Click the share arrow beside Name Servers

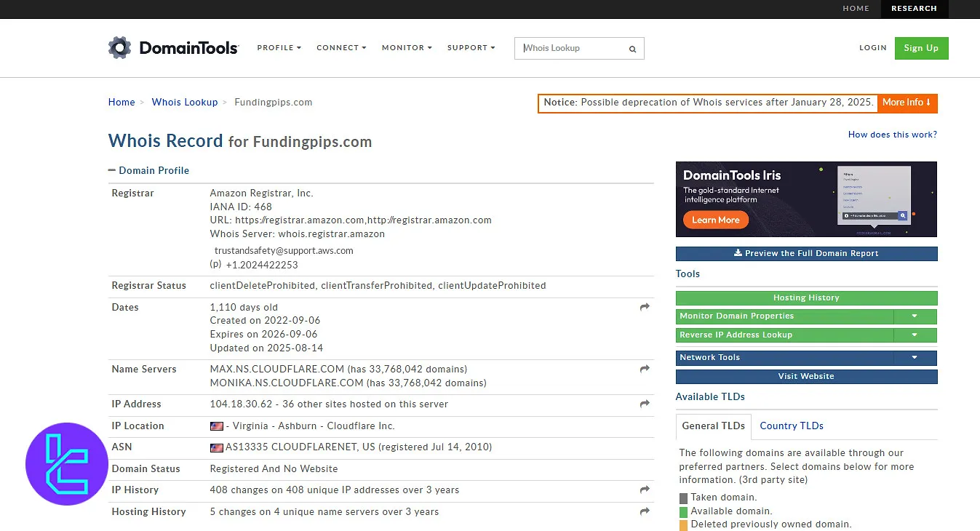(x=644, y=370)
